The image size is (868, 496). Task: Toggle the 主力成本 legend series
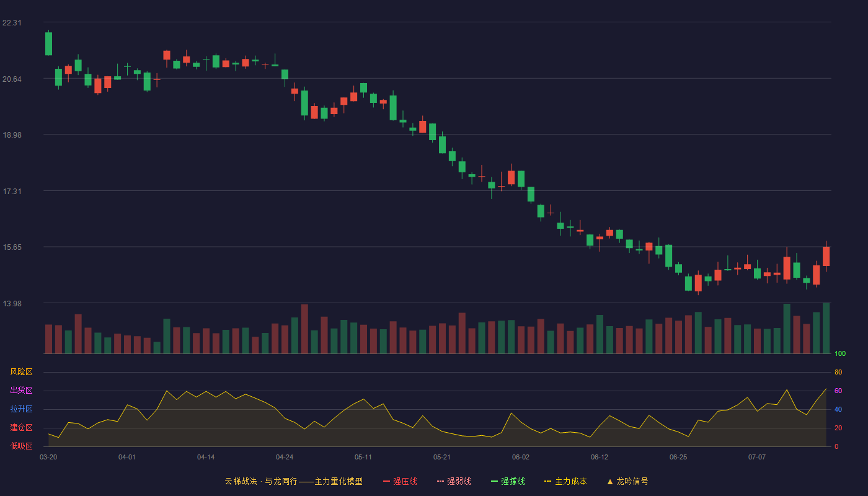tap(565, 481)
